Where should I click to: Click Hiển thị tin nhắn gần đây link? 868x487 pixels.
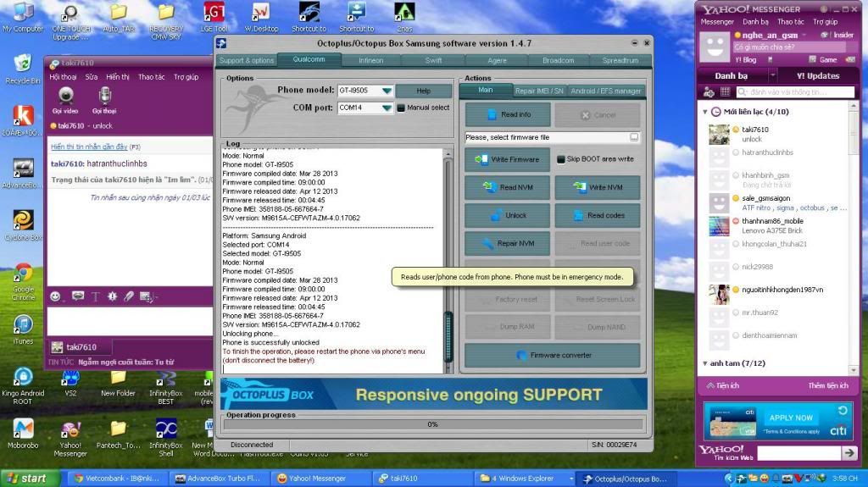89,147
